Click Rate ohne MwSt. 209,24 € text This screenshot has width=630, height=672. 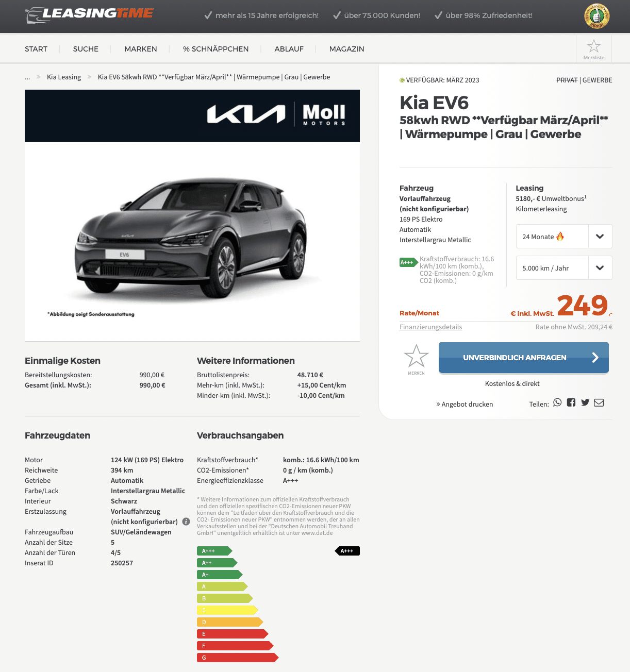pos(574,327)
